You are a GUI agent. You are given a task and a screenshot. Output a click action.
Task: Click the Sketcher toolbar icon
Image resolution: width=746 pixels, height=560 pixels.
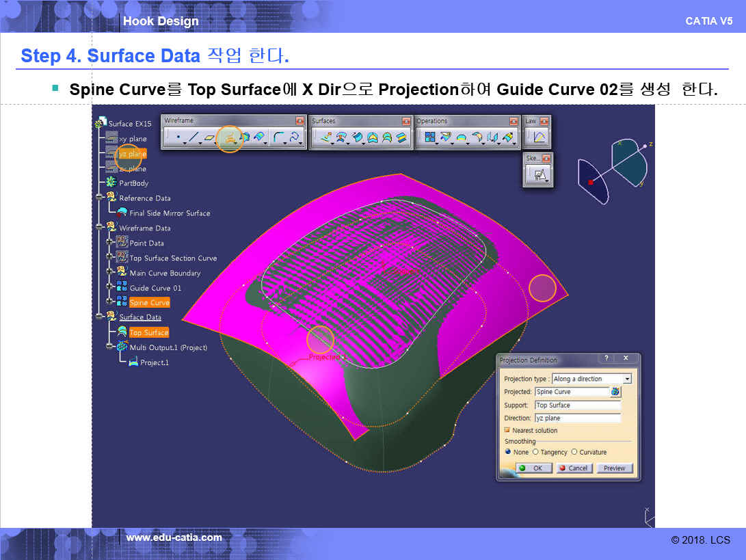[539, 176]
